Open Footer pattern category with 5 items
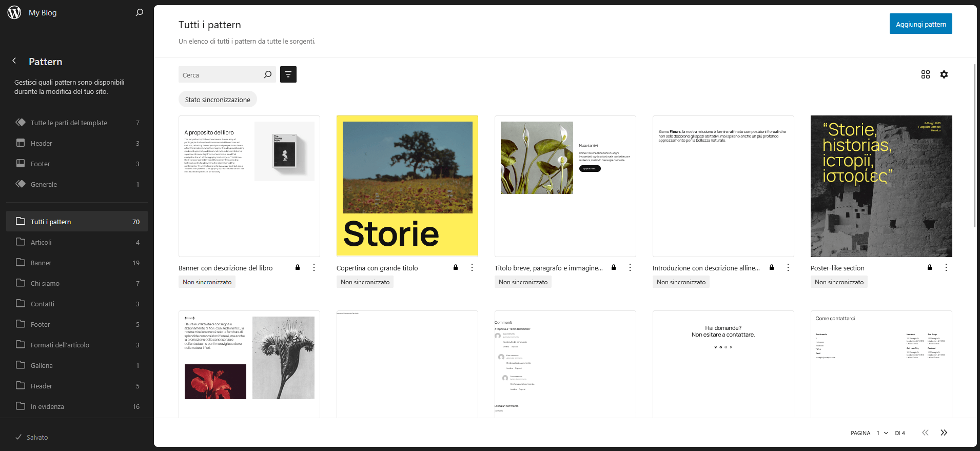 (x=77, y=324)
